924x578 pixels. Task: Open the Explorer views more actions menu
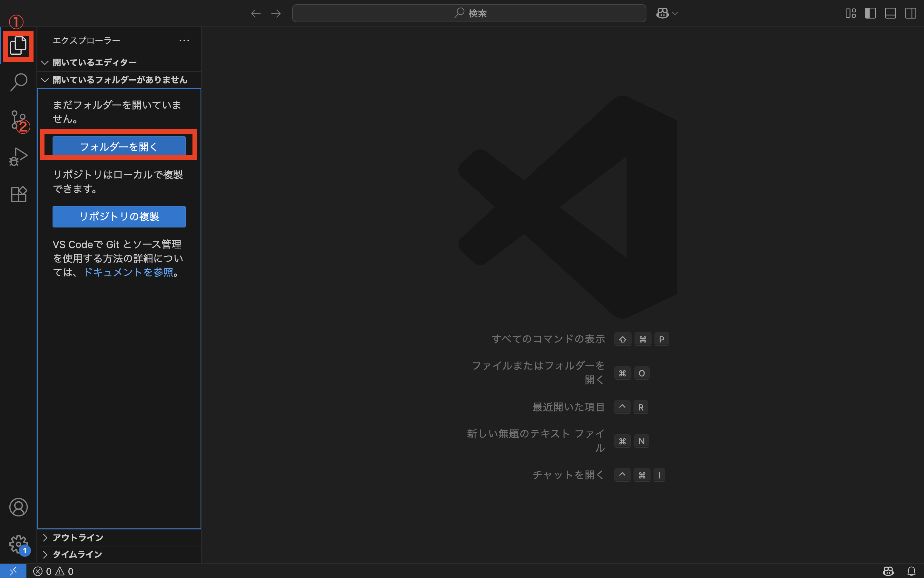185,41
